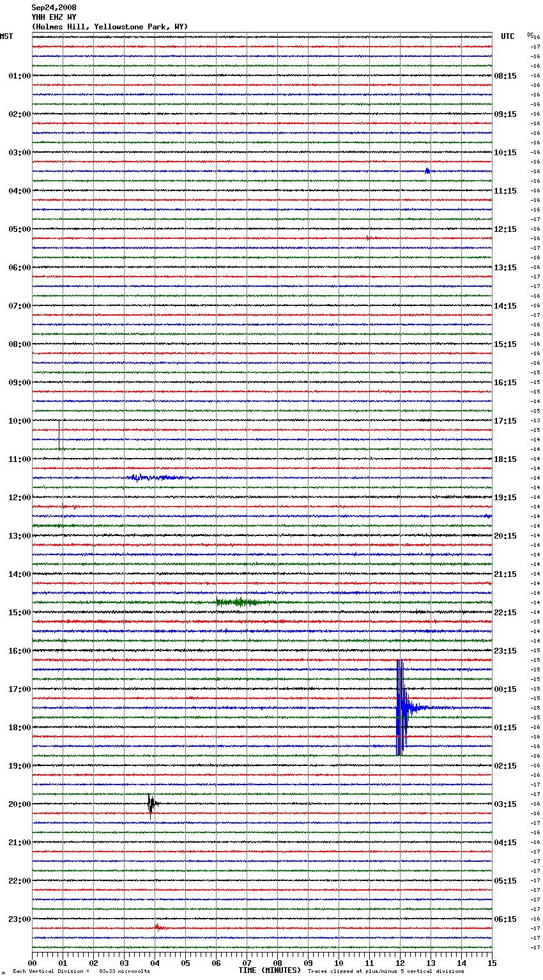
Task: Click the 19:00 MST hour label
Action: (20, 766)
